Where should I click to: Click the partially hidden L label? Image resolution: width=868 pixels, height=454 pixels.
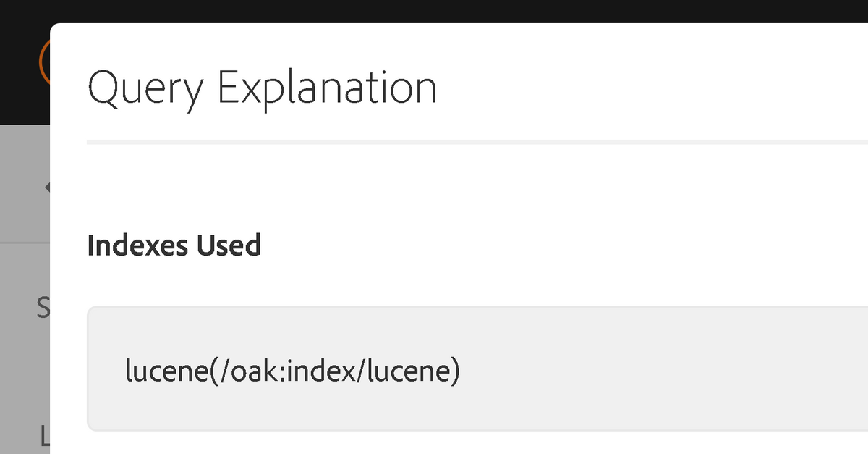pos(45,434)
